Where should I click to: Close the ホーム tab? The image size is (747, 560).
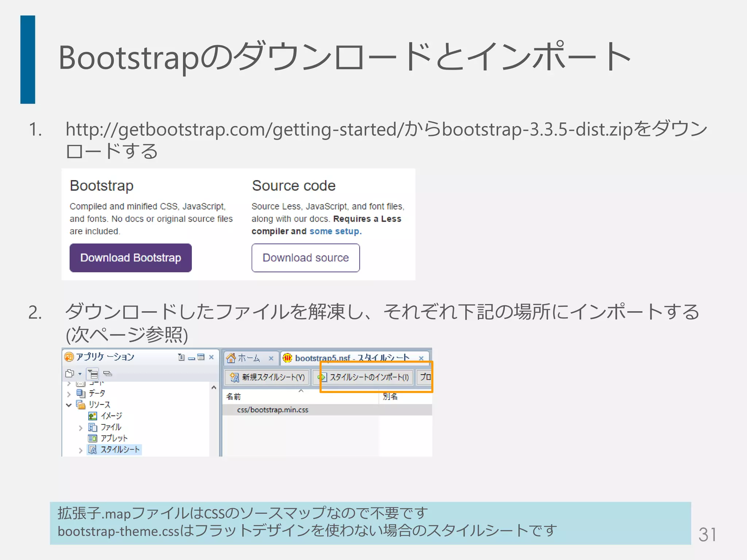coord(271,358)
